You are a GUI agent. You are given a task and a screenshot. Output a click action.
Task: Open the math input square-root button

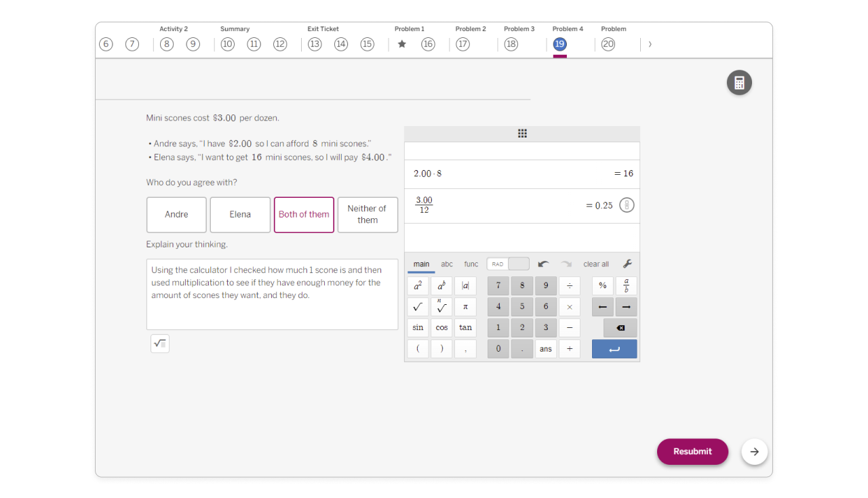(x=160, y=344)
